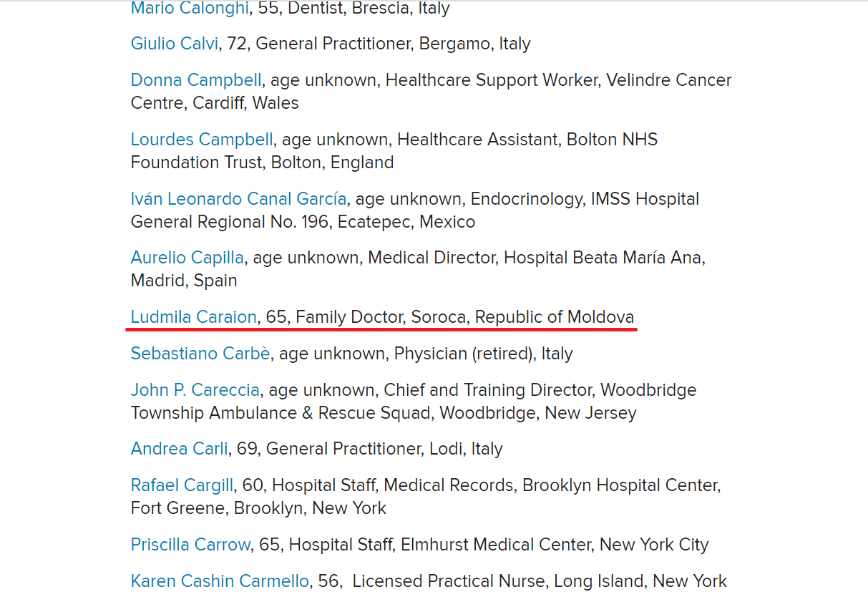Image resolution: width=868 pixels, height=597 pixels.
Task: Click the 'Velindre Cancer' text
Action: (669, 80)
